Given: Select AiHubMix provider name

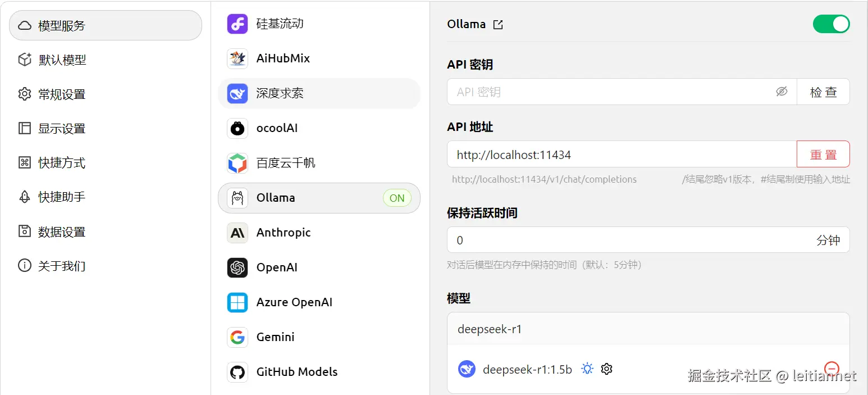Looking at the screenshot, I should (283, 58).
